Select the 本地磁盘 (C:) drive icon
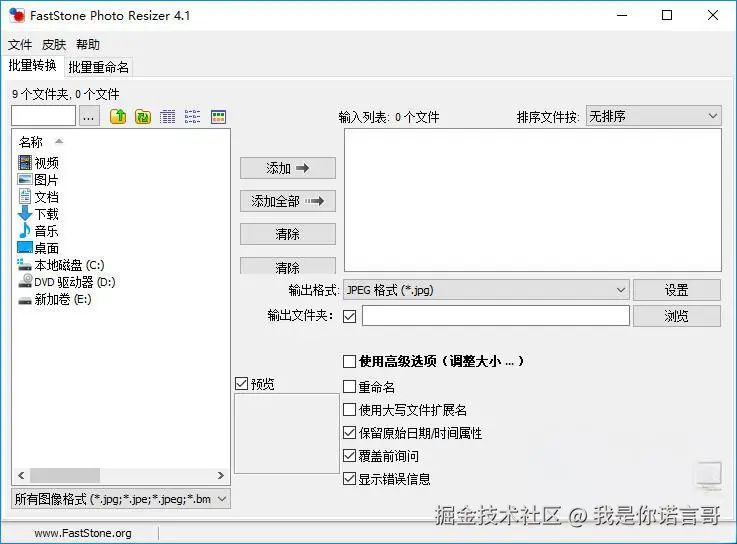Screen dimensions: 737x544 click(25, 265)
